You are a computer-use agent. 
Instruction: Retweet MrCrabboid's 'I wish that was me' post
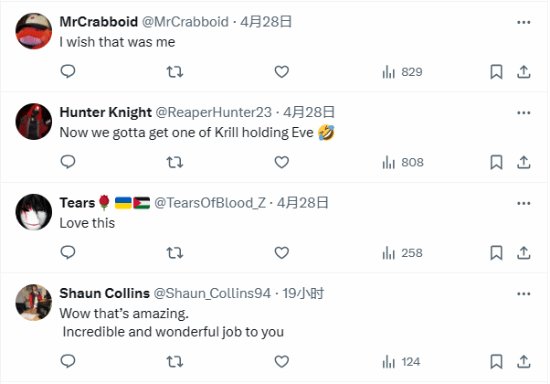click(x=175, y=72)
